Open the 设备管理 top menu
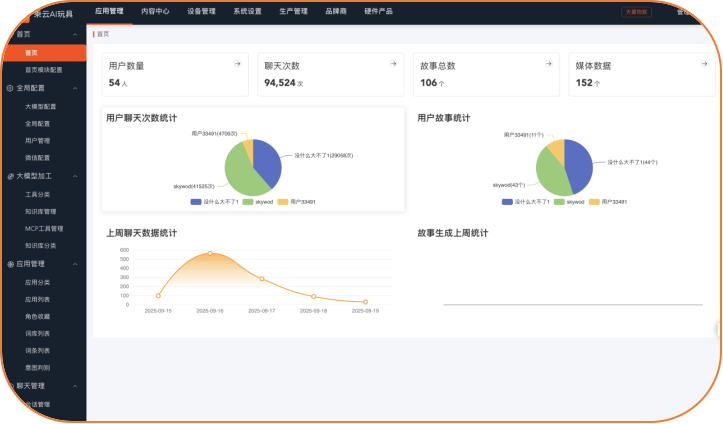 (201, 11)
